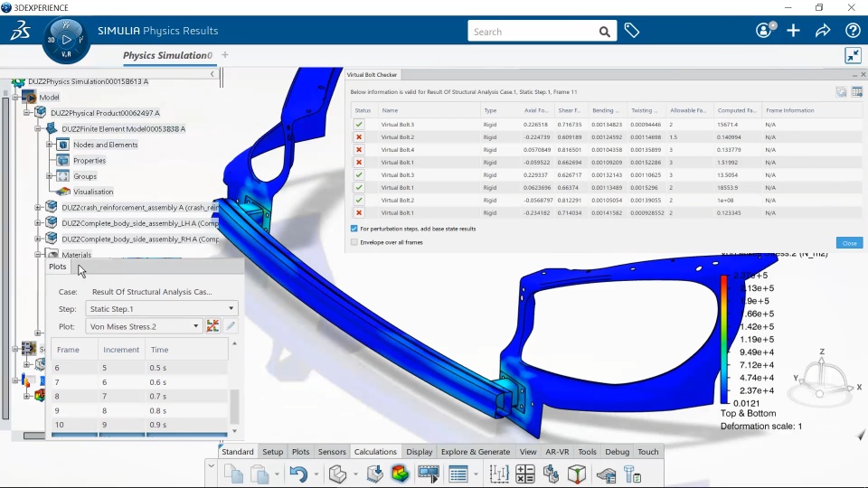Click the layered report sheet icon
This screenshot has width=868, height=488.
(x=606, y=474)
